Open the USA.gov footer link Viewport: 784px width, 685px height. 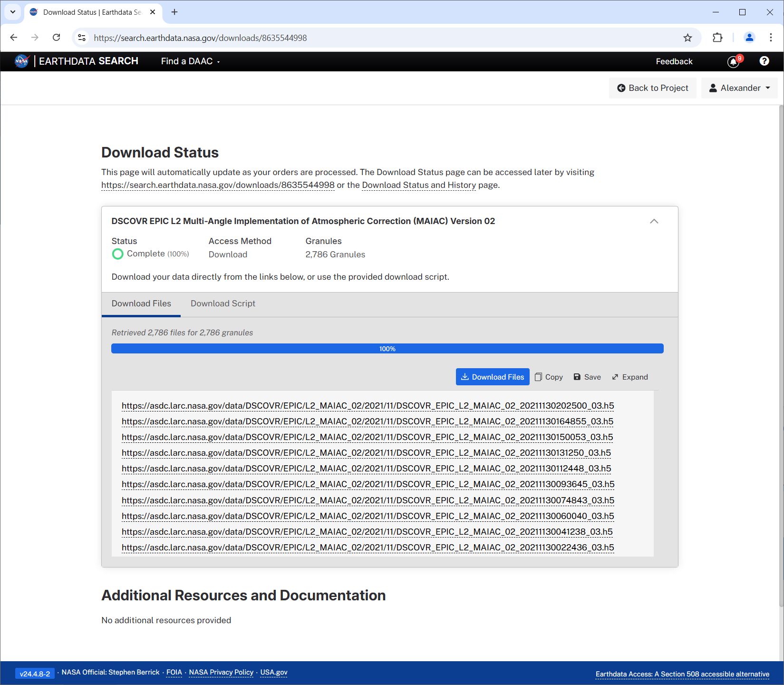(x=274, y=672)
